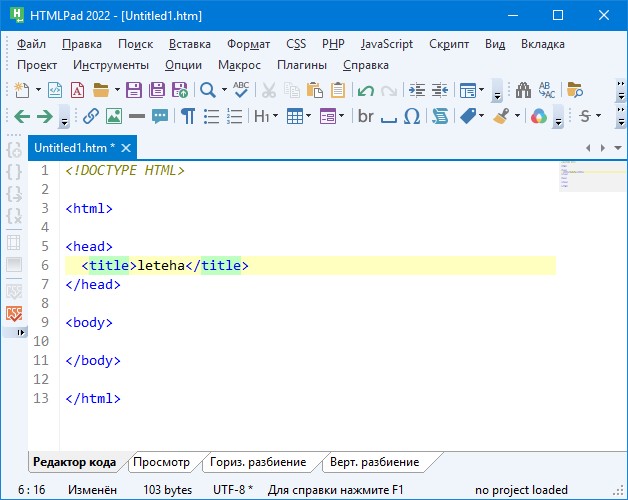Click the Undo arrow icon
This screenshot has width=628, height=500.
pos(365,90)
